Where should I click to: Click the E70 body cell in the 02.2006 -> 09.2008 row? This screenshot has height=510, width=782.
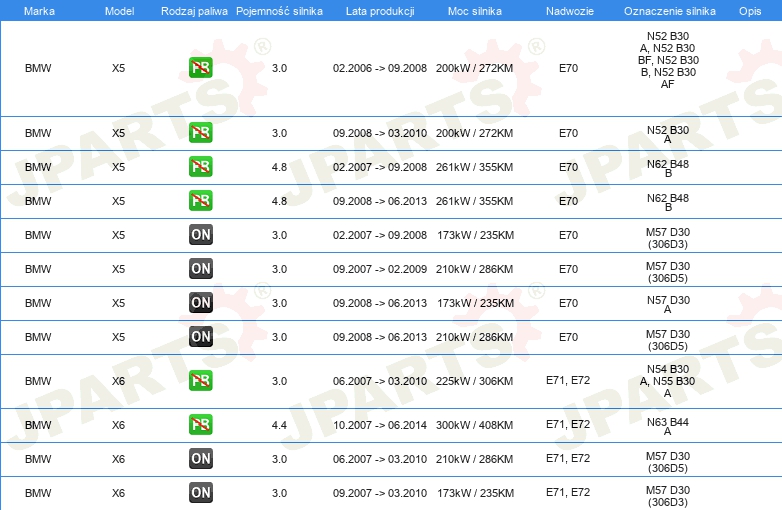coord(568,68)
